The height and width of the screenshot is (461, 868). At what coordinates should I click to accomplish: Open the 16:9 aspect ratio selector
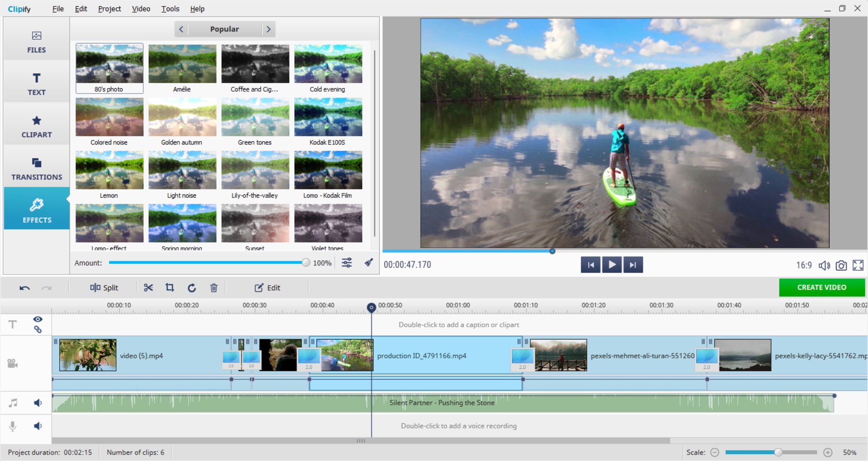(x=803, y=265)
